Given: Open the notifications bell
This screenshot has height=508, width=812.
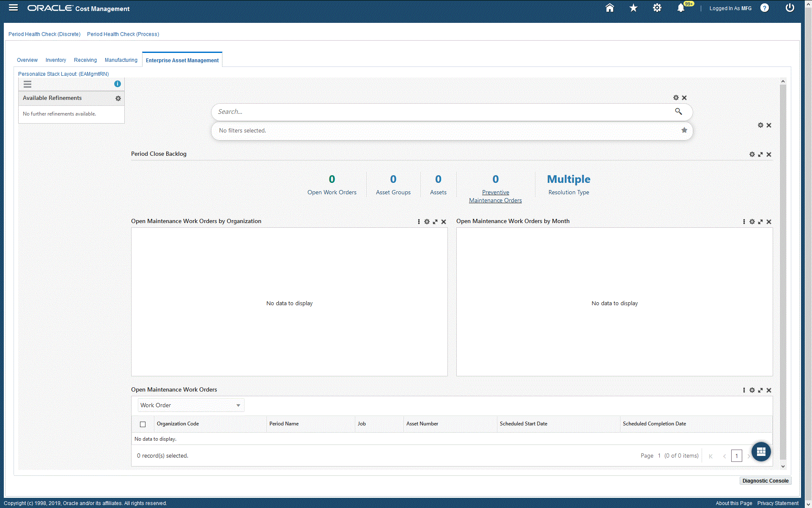Looking at the screenshot, I should (680, 8).
